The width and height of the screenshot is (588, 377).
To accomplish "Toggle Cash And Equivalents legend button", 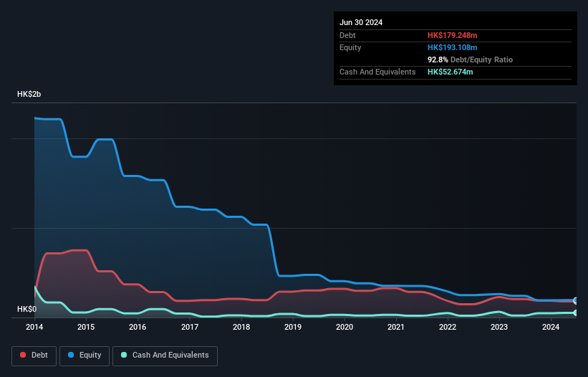I will (x=165, y=355).
